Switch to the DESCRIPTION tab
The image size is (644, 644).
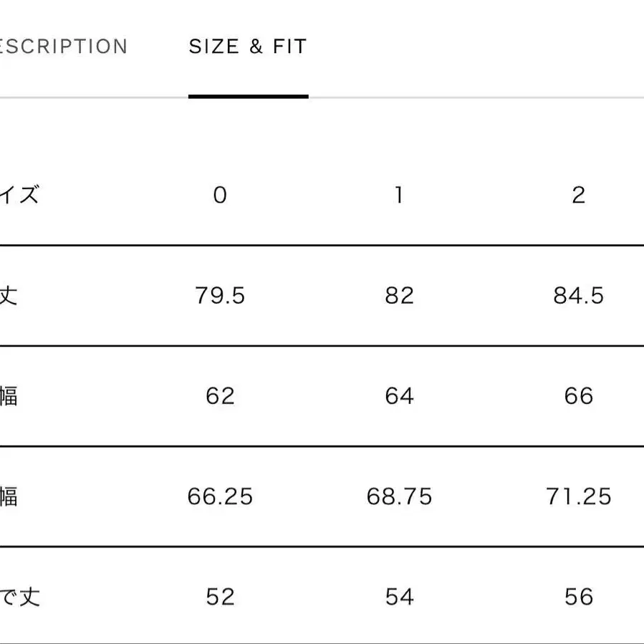coord(63,47)
